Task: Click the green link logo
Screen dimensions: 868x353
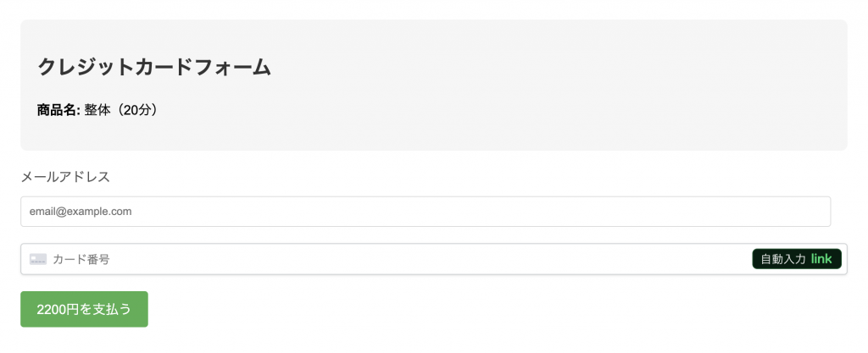Action: pos(821,258)
